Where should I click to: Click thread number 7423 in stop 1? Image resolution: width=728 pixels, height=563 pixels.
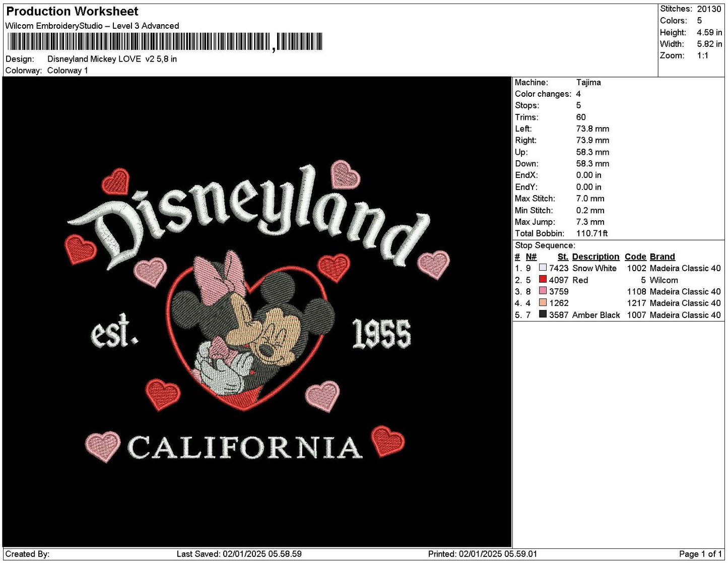[x=559, y=268]
